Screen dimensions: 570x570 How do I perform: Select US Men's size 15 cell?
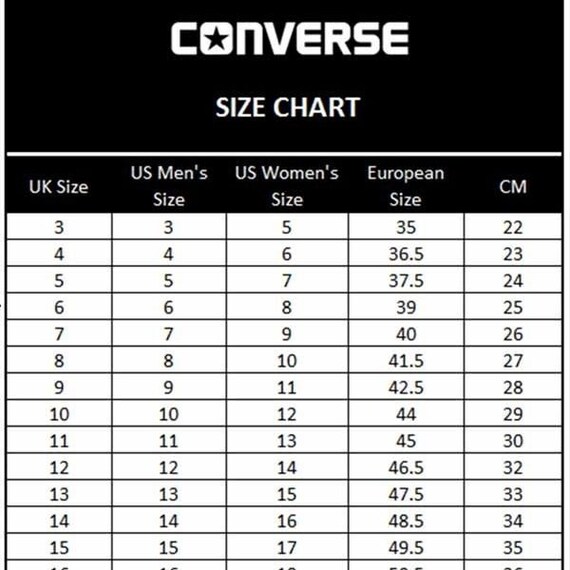169,547
